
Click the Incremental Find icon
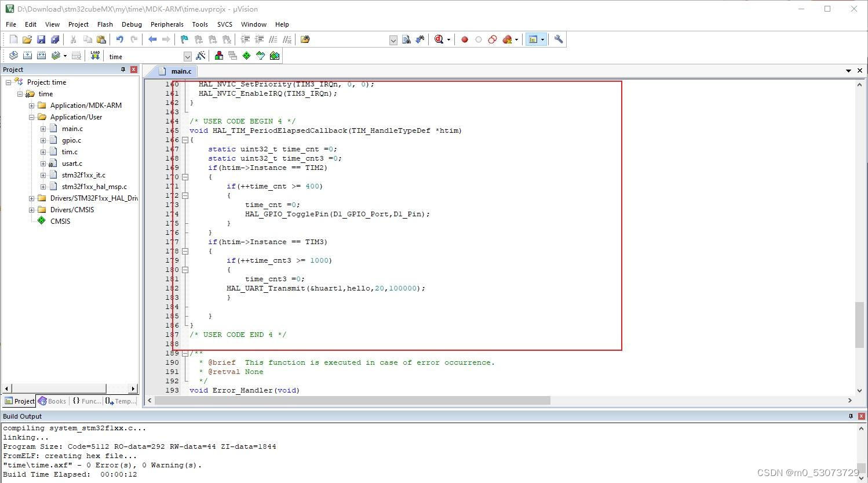point(420,39)
